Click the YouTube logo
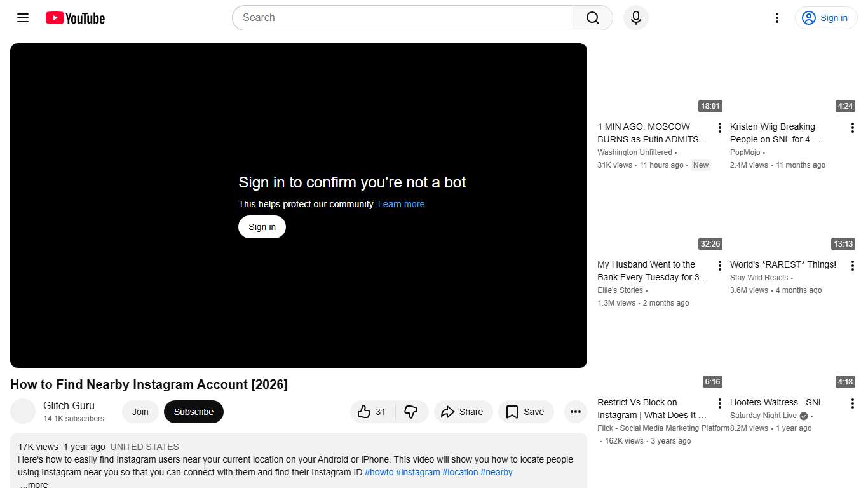Image resolution: width=868 pixels, height=488 pixels. pos(74,18)
